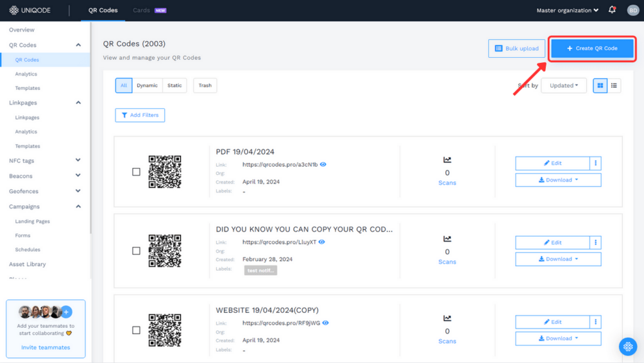
Task: Open the floating help widget bottom right
Action: click(x=627, y=347)
